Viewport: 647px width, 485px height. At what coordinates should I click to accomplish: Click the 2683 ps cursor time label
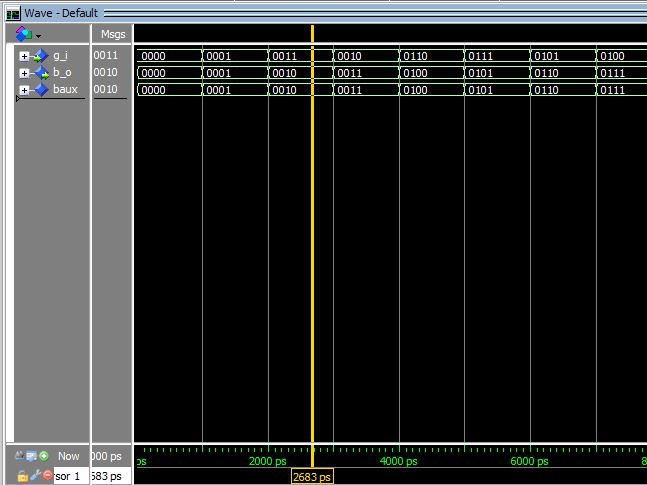pyautogui.click(x=312, y=477)
